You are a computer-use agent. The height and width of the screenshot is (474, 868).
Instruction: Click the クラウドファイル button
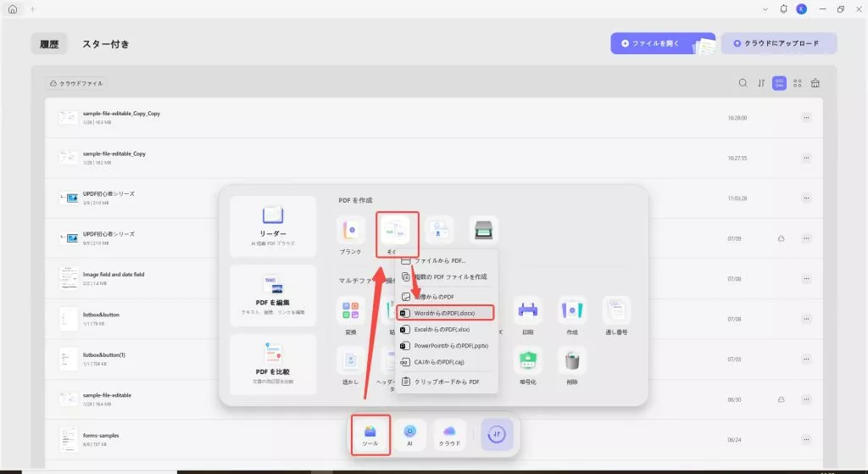coord(76,83)
